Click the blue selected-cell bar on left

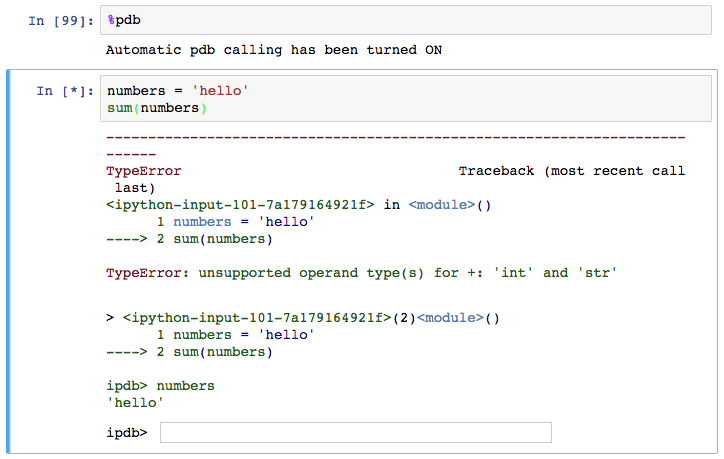point(8,260)
